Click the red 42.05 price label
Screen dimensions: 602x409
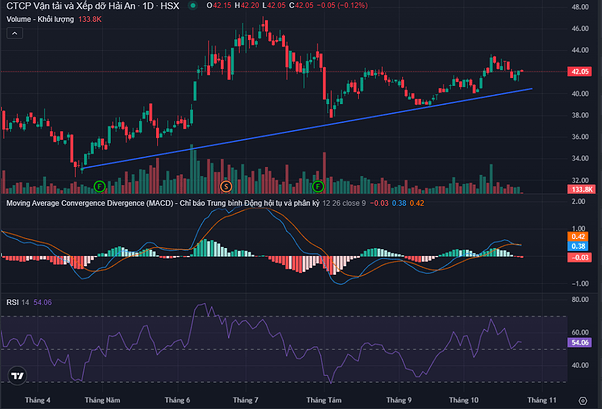coord(580,71)
